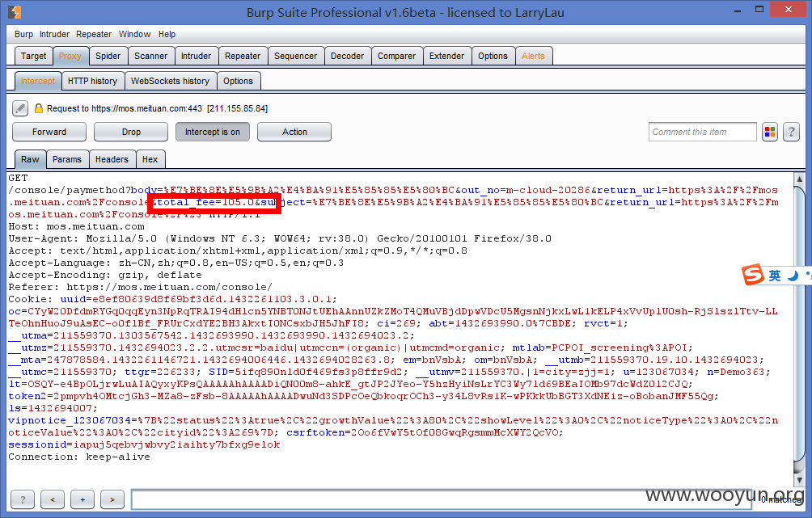Image resolution: width=812 pixels, height=518 pixels.
Task: Click the Accept-Language header line
Action: [176, 263]
